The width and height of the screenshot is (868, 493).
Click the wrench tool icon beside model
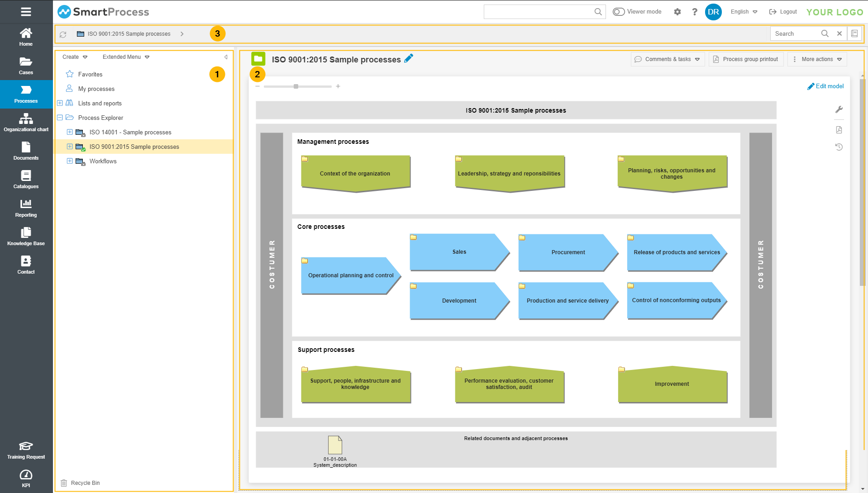click(x=839, y=109)
